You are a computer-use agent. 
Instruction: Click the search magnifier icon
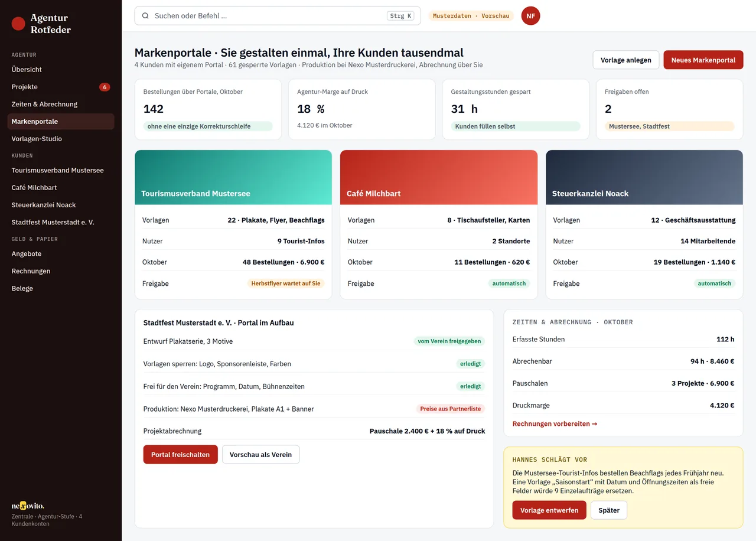point(145,16)
